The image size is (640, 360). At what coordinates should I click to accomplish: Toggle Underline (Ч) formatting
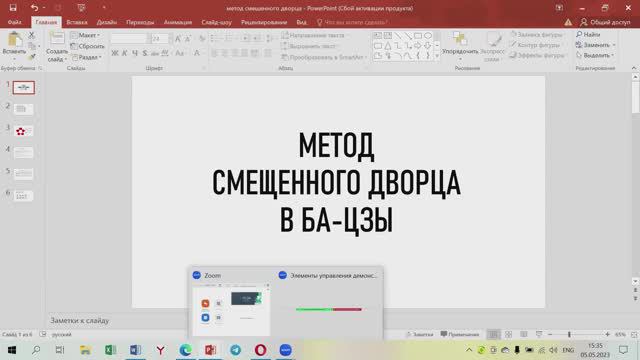(x=135, y=53)
